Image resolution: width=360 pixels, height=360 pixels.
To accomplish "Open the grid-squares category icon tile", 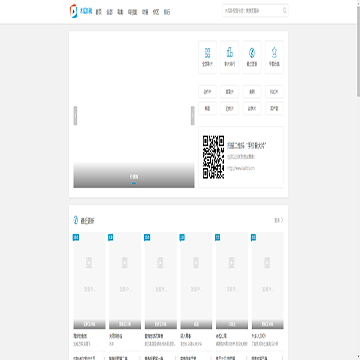I will tap(207, 57).
